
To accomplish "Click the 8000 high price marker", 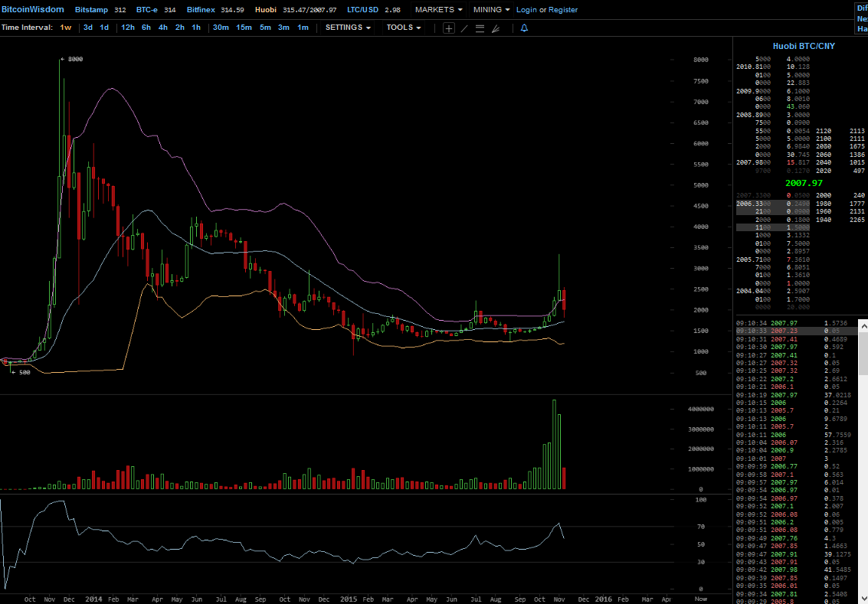I will pos(72,59).
